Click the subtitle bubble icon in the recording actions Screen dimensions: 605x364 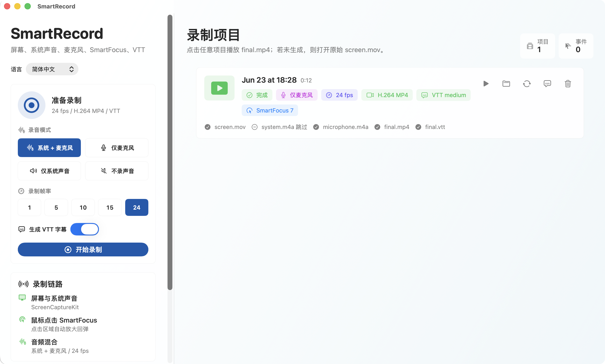coord(547,84)
